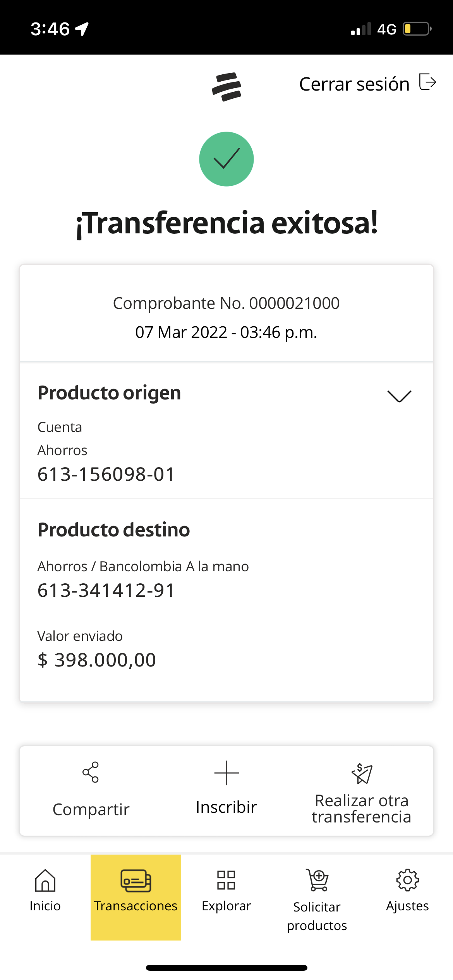The height and width of the screenshot is (980, 453).
Task: Tap the origin account number 613-156098-01
Action: click(106, 474)
